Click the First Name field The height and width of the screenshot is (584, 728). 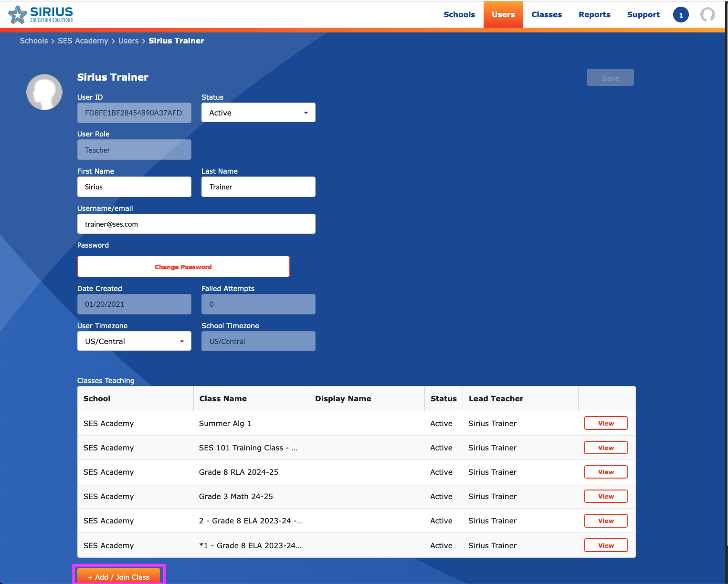coord(134,187)
